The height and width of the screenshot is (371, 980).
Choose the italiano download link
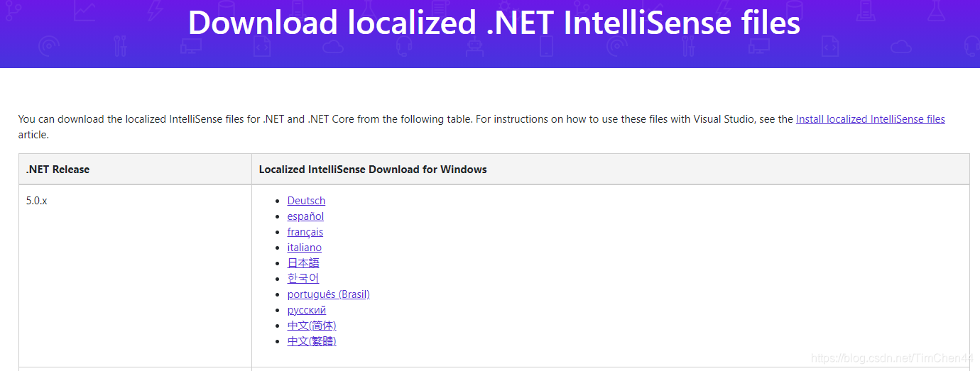[x=305, y=248]
